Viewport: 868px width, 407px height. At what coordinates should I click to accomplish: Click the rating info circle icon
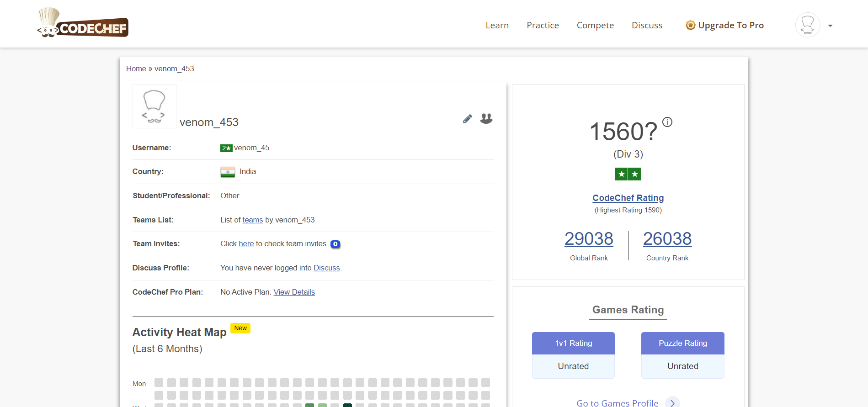point(667,122)
